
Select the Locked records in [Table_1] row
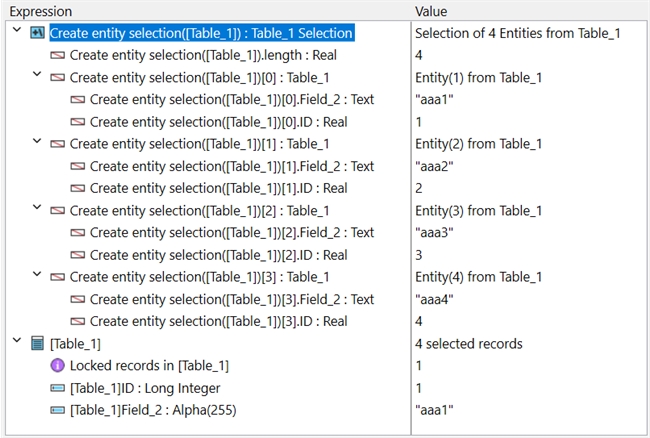click(x=149, y=366)
